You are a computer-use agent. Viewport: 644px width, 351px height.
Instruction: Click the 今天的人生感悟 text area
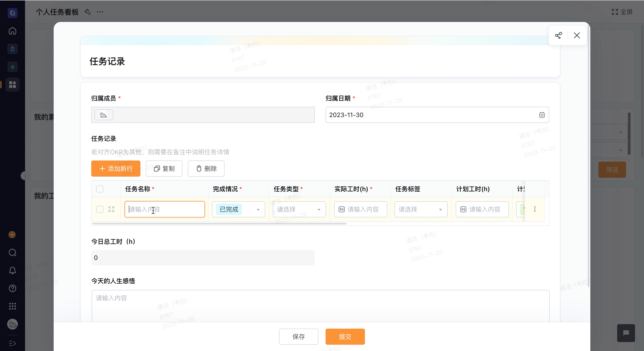pyautogui.click(x=320, y=306)
